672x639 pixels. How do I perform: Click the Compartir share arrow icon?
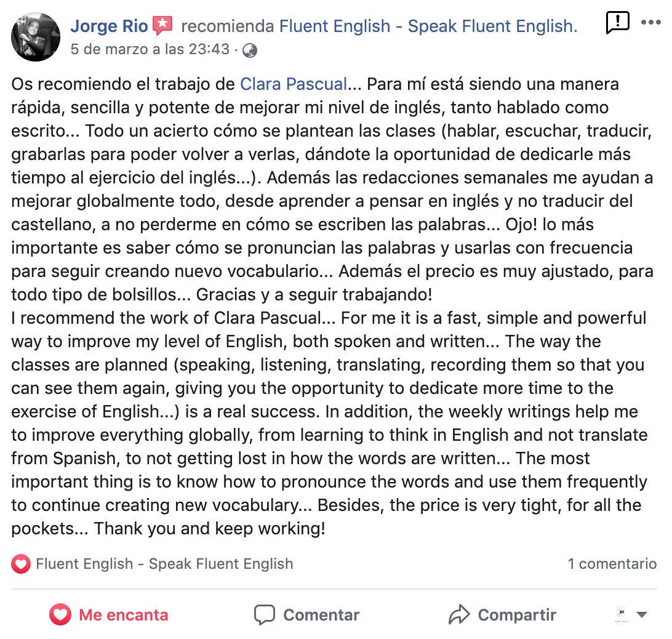460,614
